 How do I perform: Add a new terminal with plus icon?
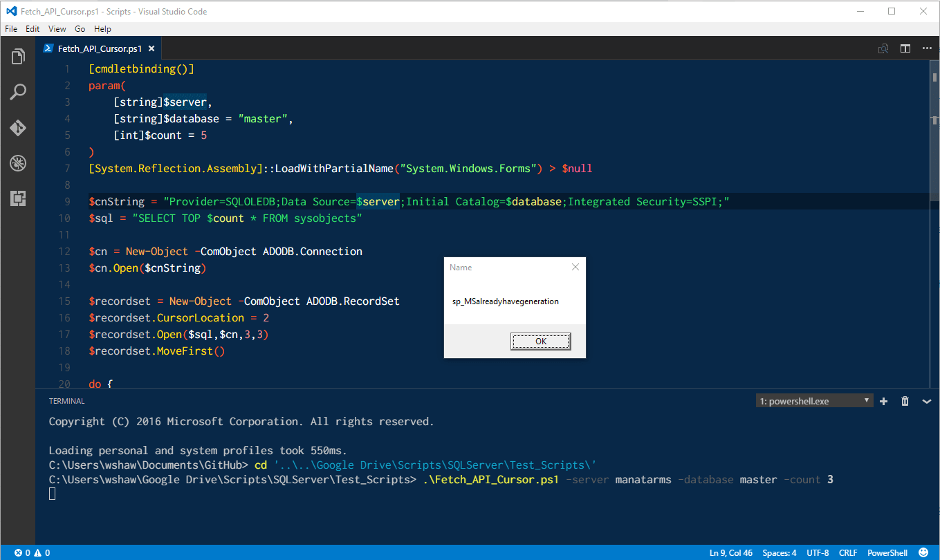pyautogui.click(x=883, y=401)
